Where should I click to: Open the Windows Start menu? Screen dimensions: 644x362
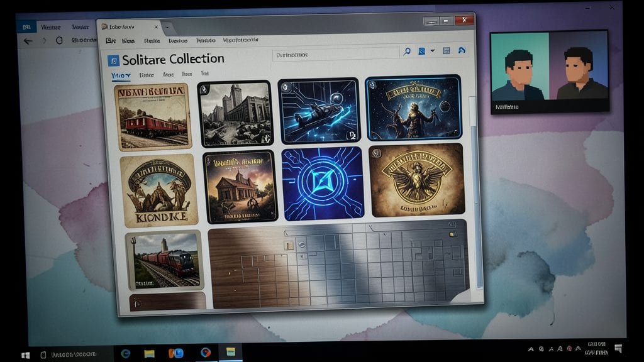(x=25, y=354)
